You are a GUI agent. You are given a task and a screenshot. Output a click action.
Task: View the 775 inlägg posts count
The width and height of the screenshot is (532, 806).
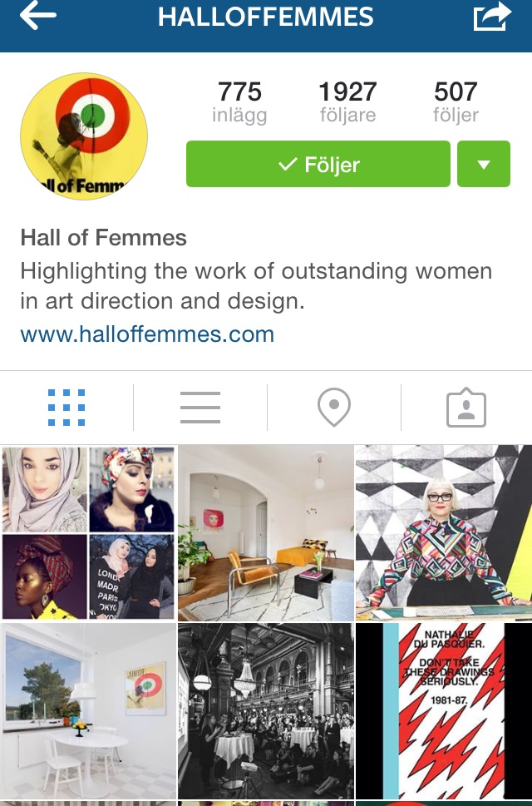pos(239,102)
